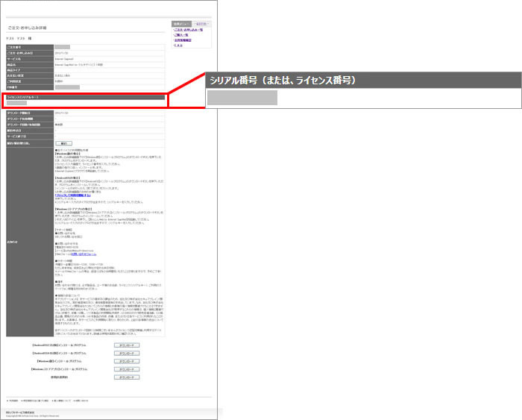Download the Windows ストアアプリ install program
This screenshot has height=420, width=522.
[x=127, y=369]
